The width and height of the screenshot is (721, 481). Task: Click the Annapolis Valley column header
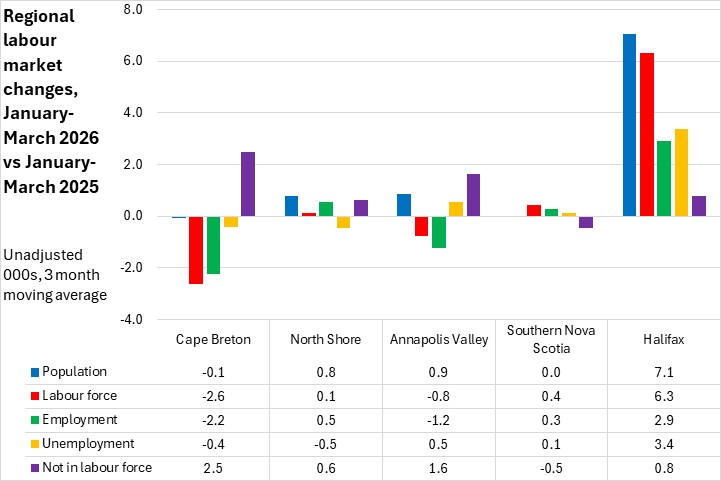click(x=439, y=339)
